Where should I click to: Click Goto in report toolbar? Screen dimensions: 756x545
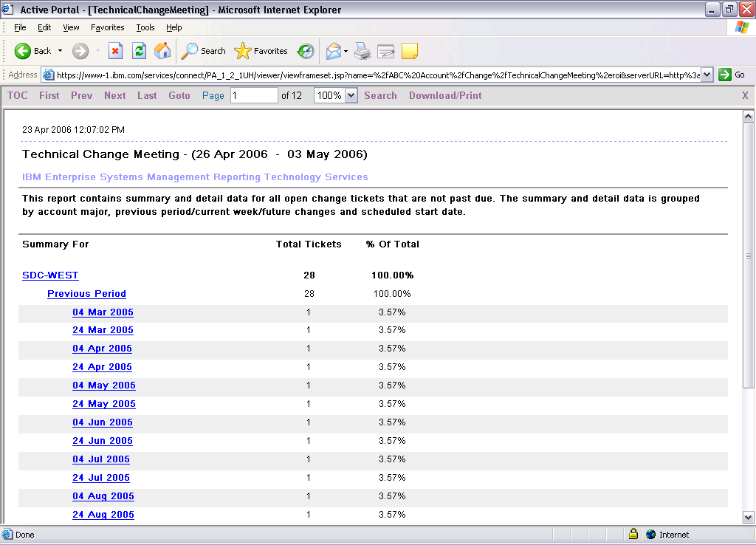click(179, 95)
